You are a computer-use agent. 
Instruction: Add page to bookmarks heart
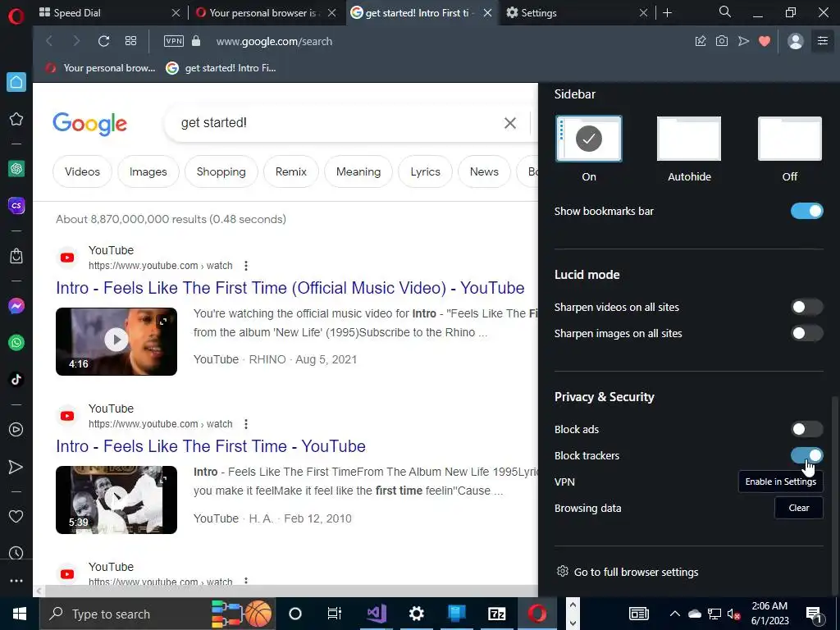(765, 41)
